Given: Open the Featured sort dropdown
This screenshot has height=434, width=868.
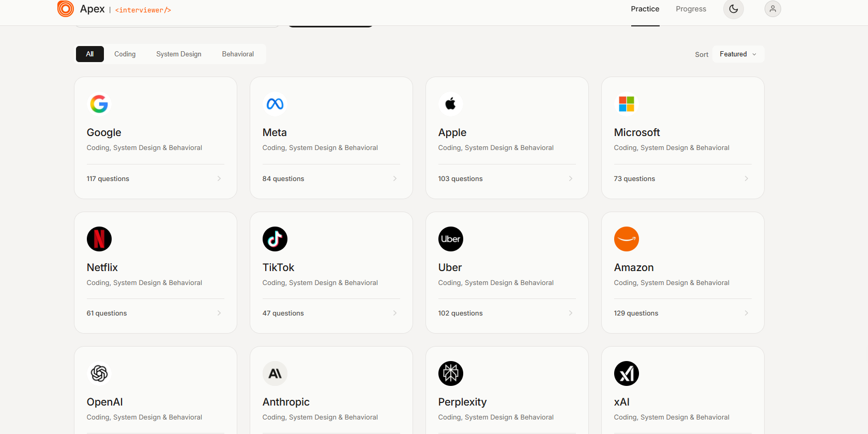Looking at the screenshot, I should point(738,54).
